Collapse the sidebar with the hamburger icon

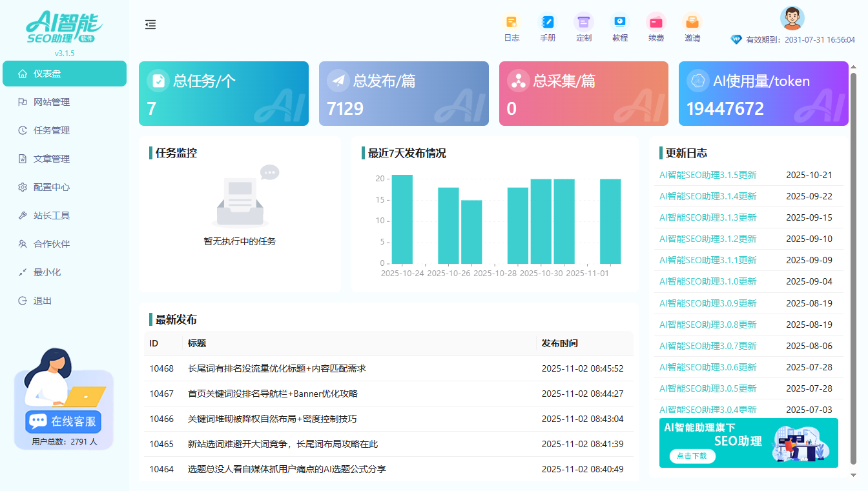pos(150,25)
